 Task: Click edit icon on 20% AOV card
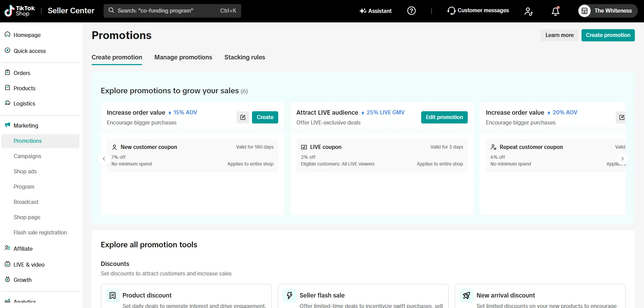click(x=621, y=117)
